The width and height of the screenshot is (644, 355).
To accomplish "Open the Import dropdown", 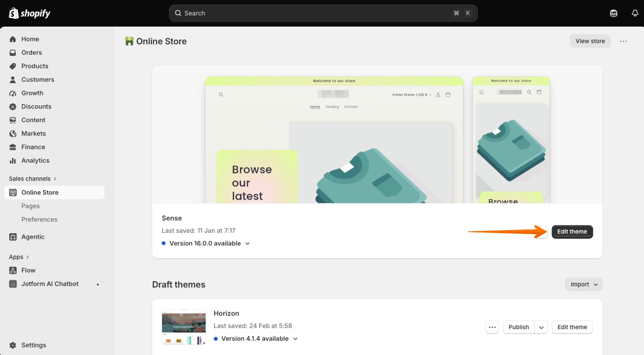I will (x=584, y=284).
